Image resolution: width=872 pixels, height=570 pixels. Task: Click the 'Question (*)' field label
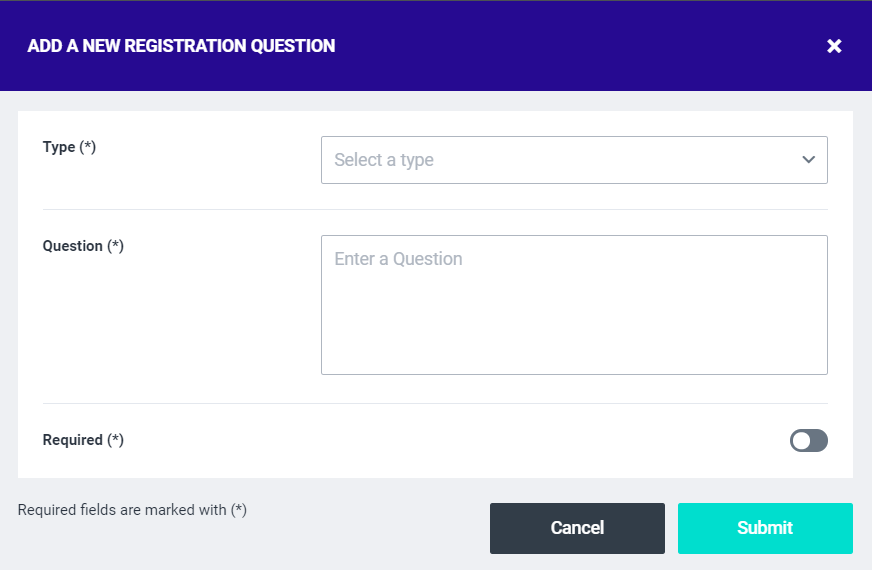click(83, 246)
